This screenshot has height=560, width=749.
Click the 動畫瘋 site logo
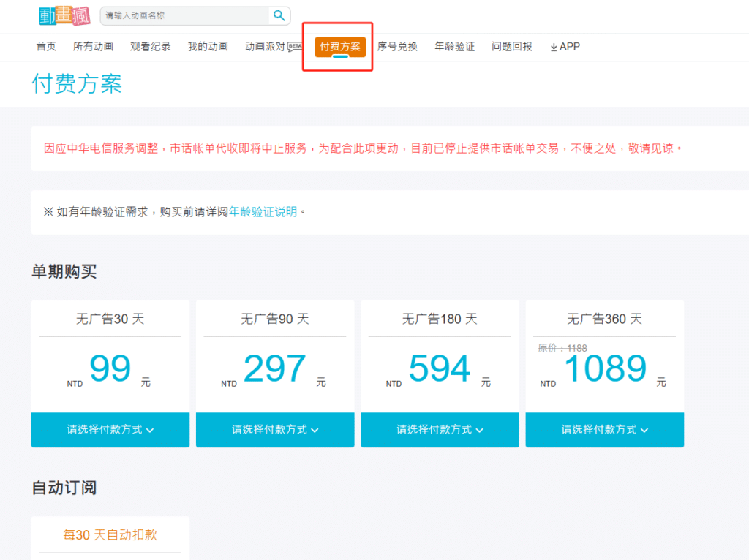[64, 15]
